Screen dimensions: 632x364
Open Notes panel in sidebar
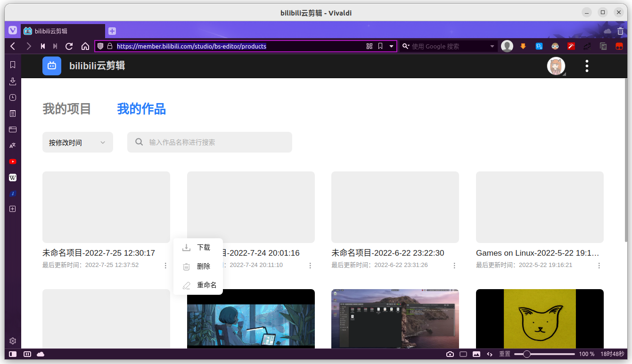[13, 113]
